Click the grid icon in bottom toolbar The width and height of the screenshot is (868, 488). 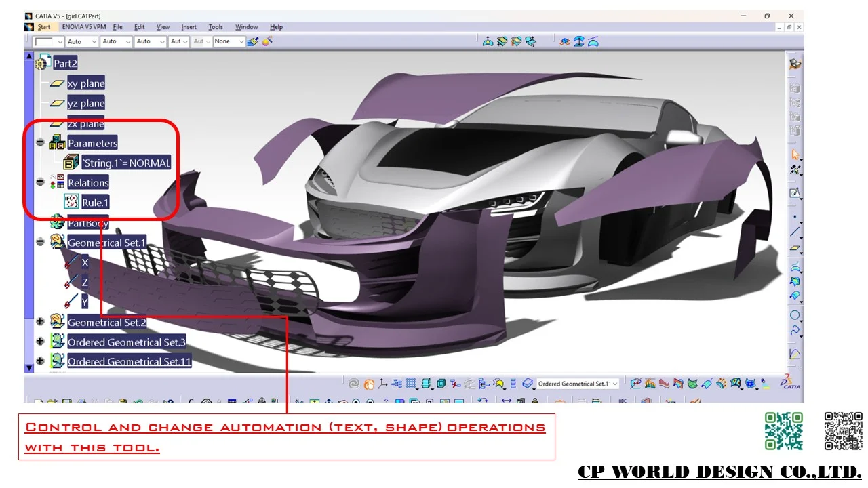tap(412, 384)
